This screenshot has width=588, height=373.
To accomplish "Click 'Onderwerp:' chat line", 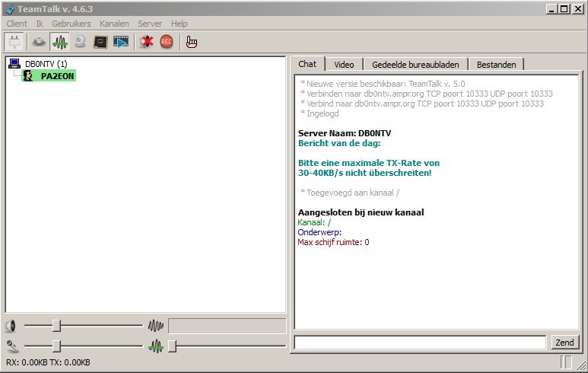I will pyautogui.click(x=319, y=232).
